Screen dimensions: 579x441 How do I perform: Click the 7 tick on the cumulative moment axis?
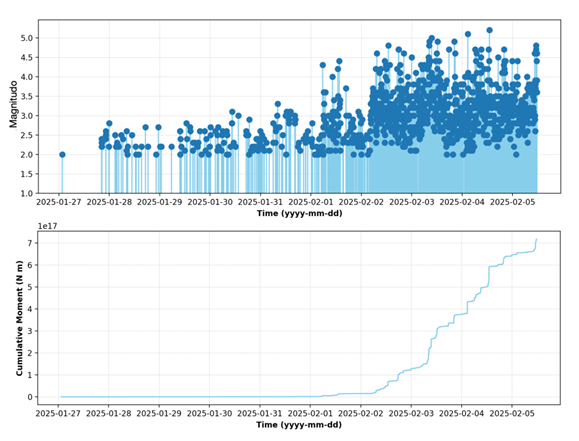tap(31, 243)
